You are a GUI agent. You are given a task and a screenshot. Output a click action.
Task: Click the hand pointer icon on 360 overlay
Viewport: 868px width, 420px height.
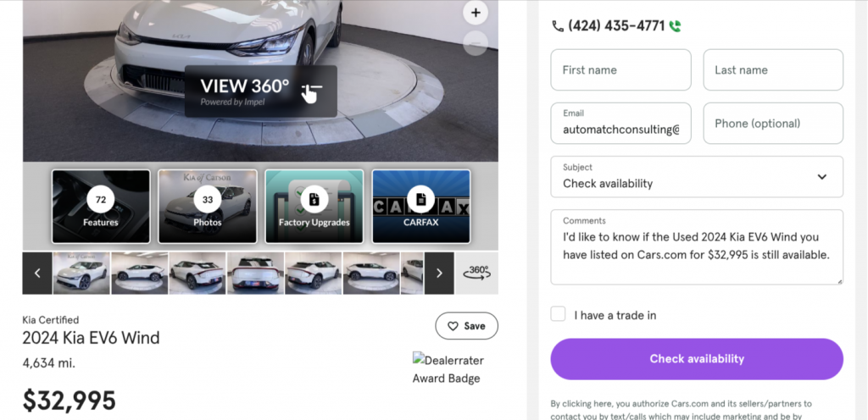pos(311,92)
